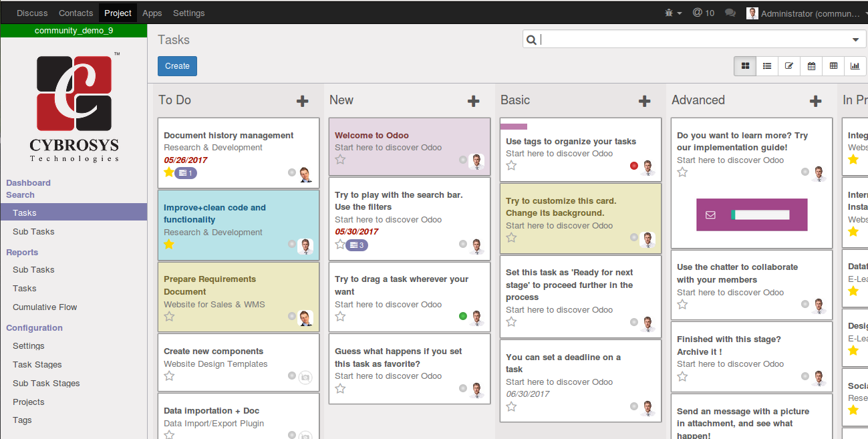Star the Create new components task
Image resolution: width=868 pixels, height=439 pixels.
coord(169,376)
